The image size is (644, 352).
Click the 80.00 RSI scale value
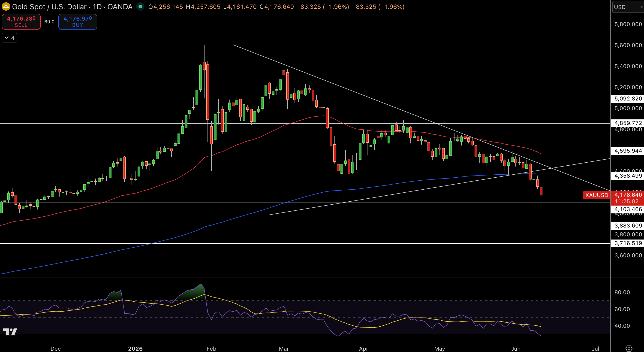pos(622,292)
